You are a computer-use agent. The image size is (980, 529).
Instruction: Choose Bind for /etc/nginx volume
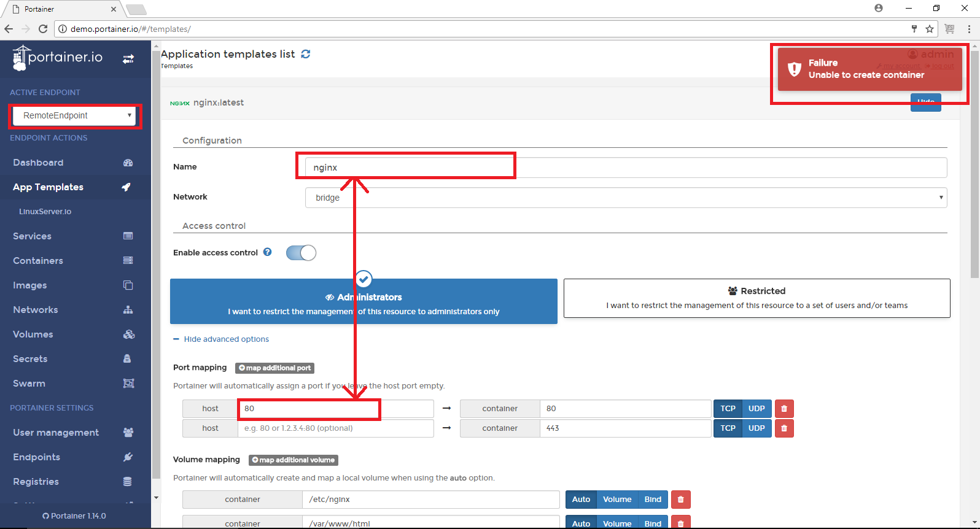click(653, 500)
